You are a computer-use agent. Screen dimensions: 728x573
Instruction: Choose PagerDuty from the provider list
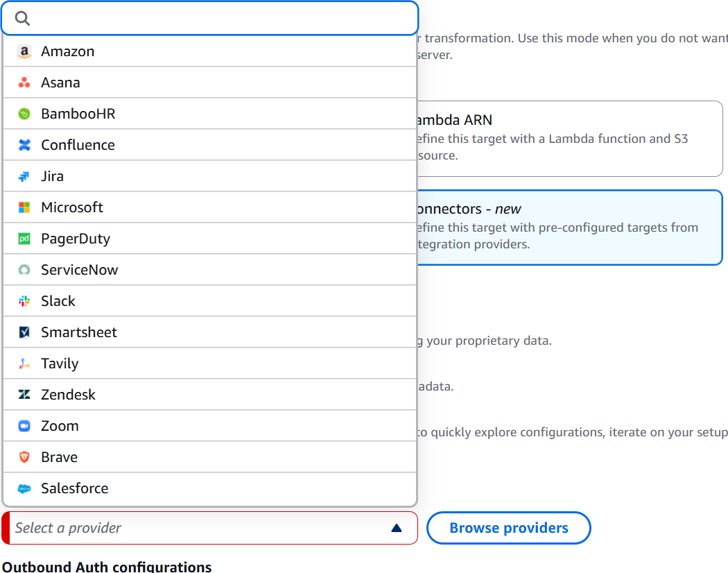(209, 239)
